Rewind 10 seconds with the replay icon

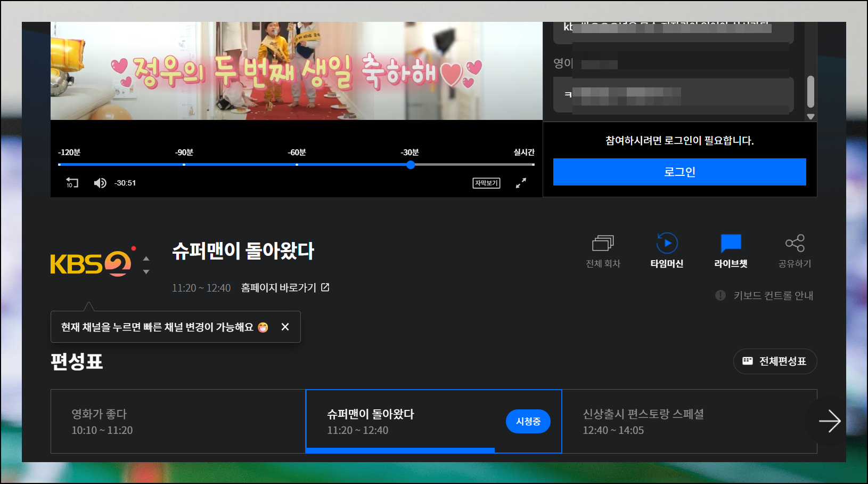coord(72,183)
